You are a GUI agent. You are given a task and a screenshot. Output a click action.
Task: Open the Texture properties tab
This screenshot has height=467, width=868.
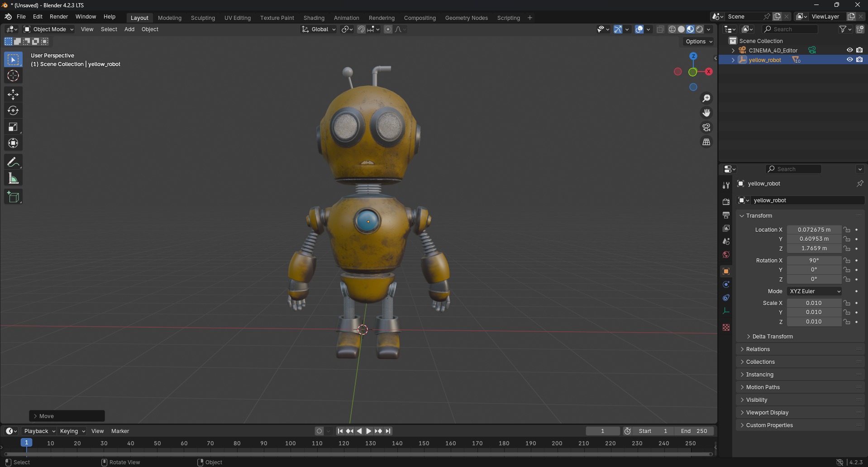click(x=726, y=327)
